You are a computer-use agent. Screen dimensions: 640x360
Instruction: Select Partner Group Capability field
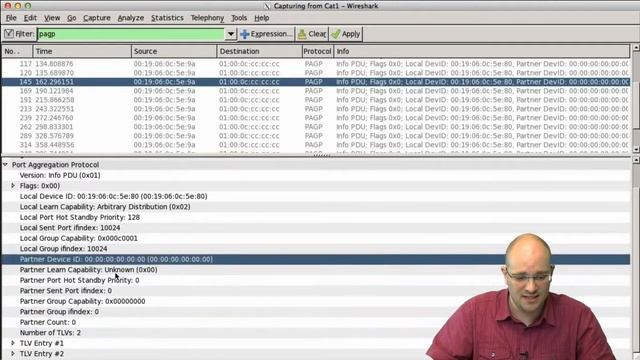[x=82, y=301]
